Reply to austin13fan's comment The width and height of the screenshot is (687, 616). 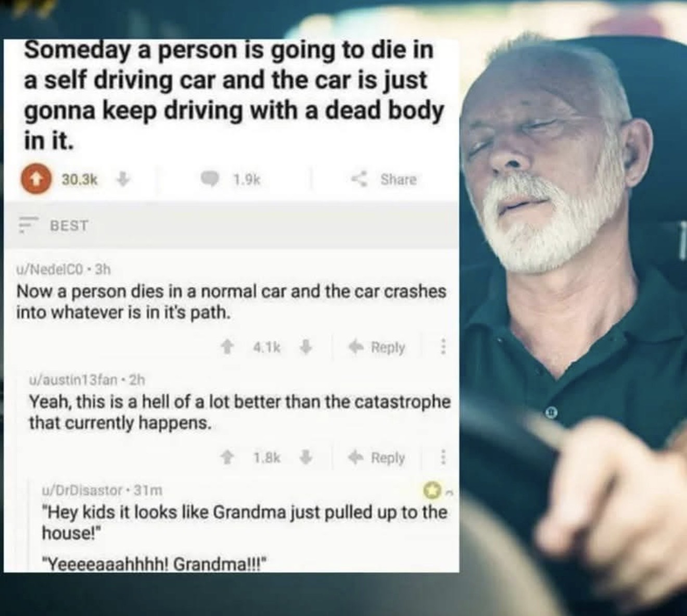pyautogui.click(x=377, y=458)
